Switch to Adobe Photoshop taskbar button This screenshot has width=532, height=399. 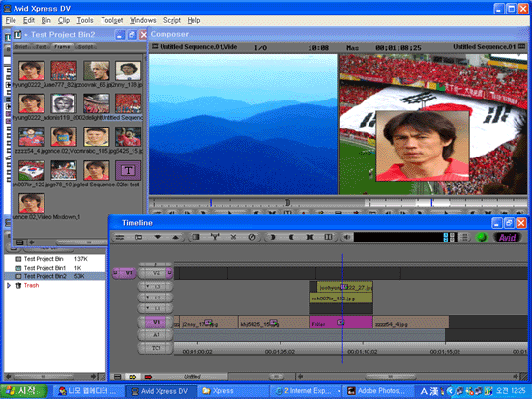coord(377,391)
